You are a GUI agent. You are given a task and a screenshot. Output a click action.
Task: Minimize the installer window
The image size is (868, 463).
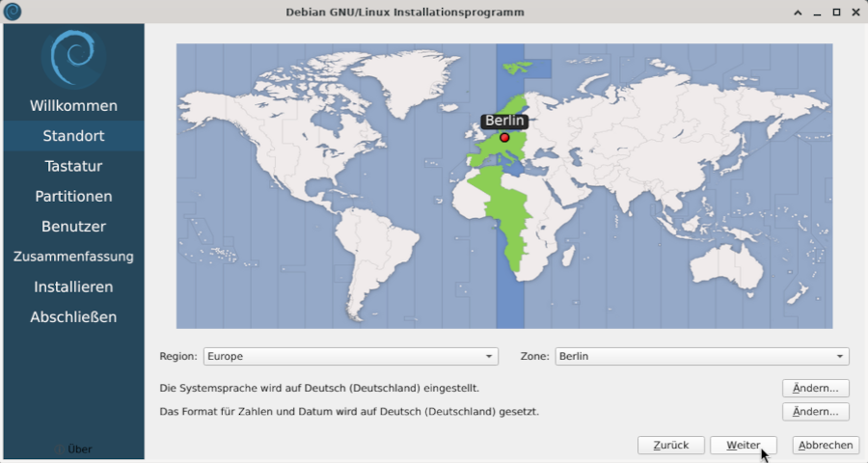pos(817,13)
